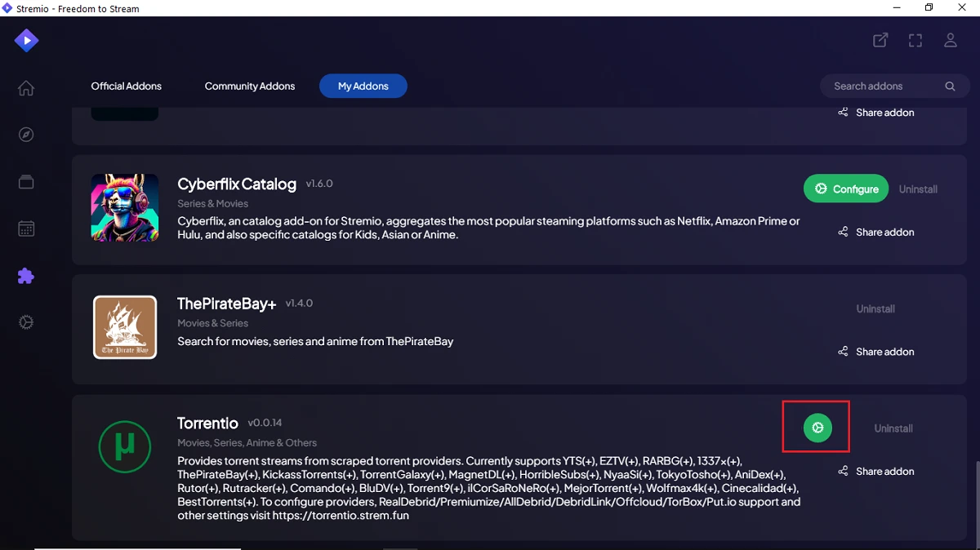Click the v1.4.0 version label

click(x=299, y=303)
